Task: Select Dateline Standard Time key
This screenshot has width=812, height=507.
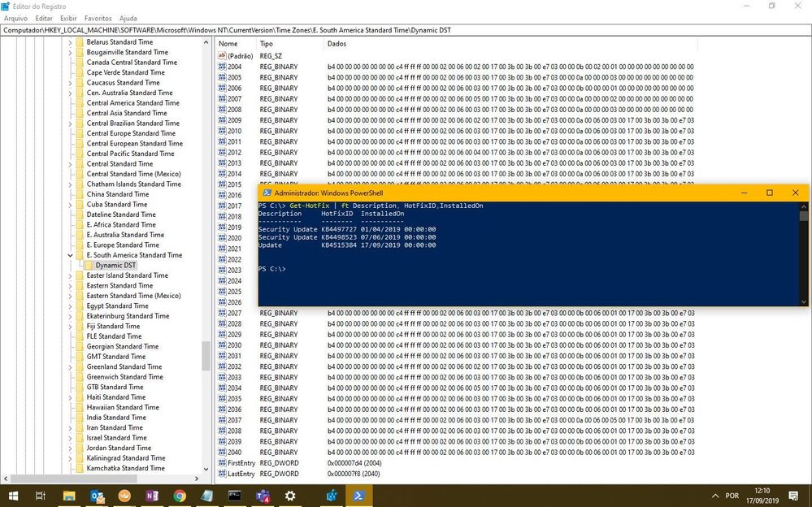Action: coord(121,214)
